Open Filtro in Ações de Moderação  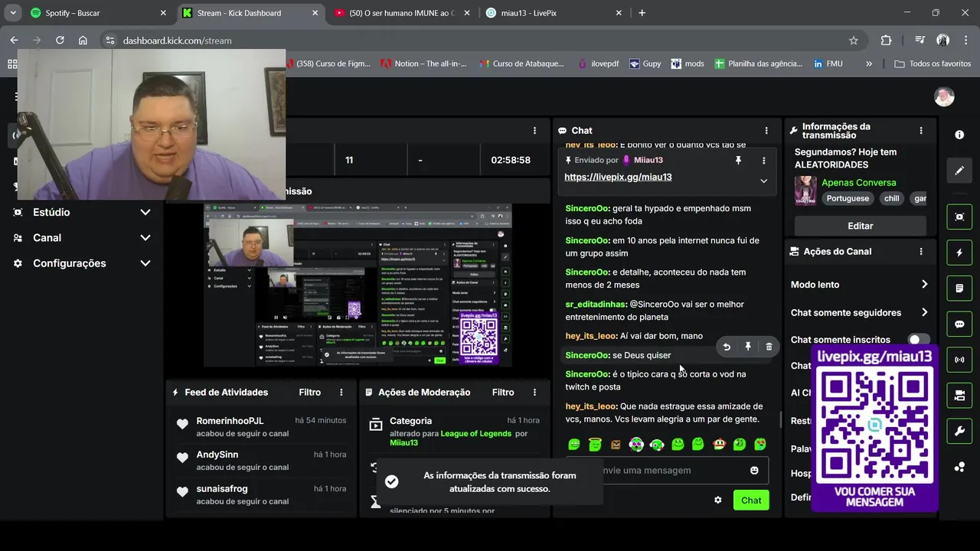(503, 392)
